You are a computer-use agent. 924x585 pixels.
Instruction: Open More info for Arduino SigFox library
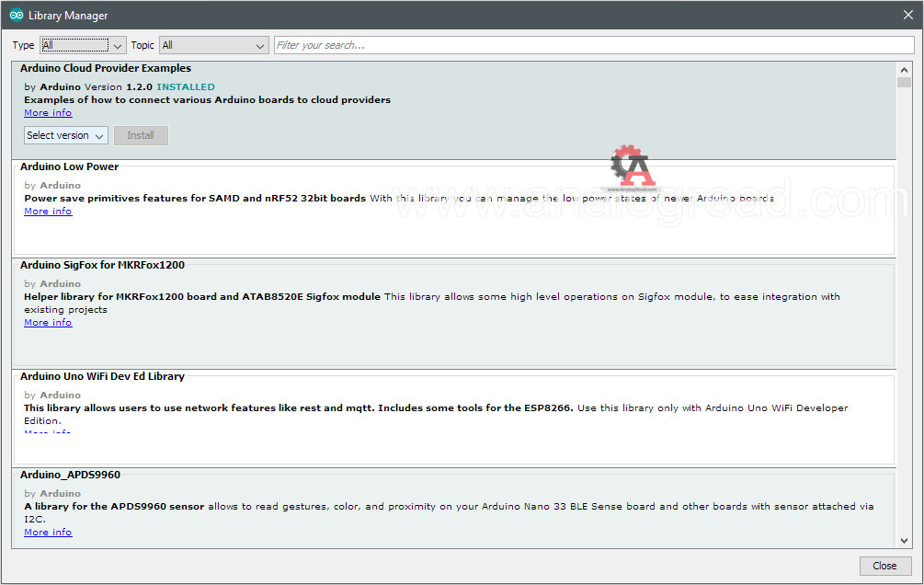coord(48,323)
